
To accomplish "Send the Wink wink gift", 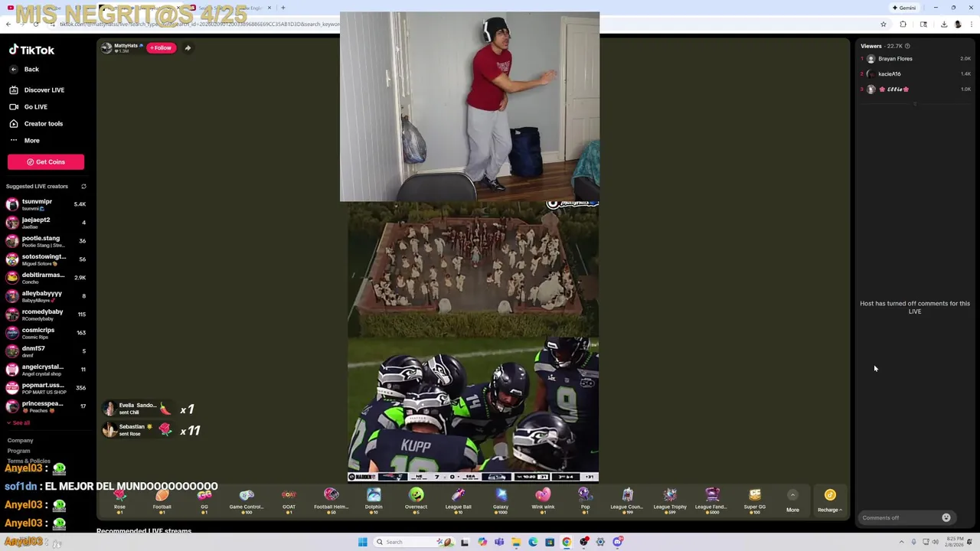I will click(543, 500).
